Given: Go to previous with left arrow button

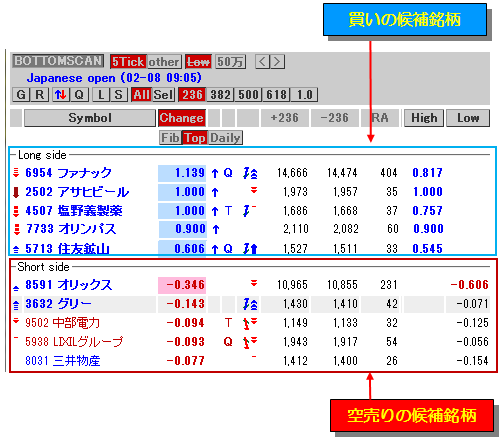Looking at the screenshot, I should pyautogui.click(x=263, y=62).
